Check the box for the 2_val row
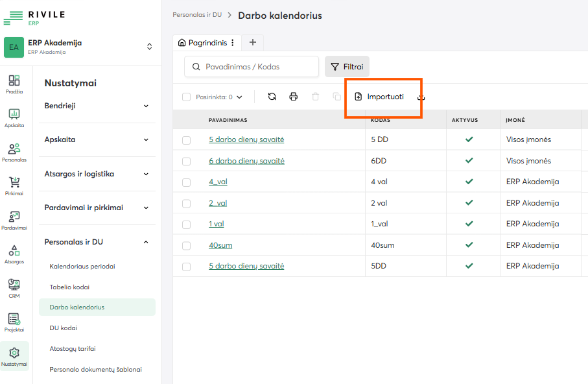This screenshot has width=588, height=384. pyautogui.click(x=186, y=204)
